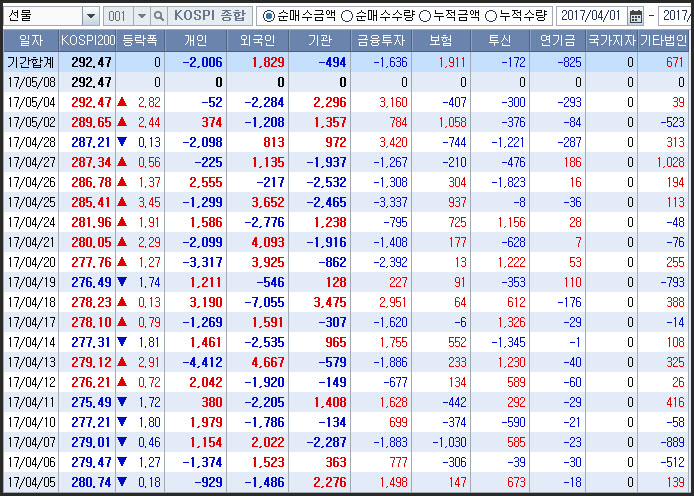Sort by the 일자 column header
The image size is (694, 496).
(31, 41)
